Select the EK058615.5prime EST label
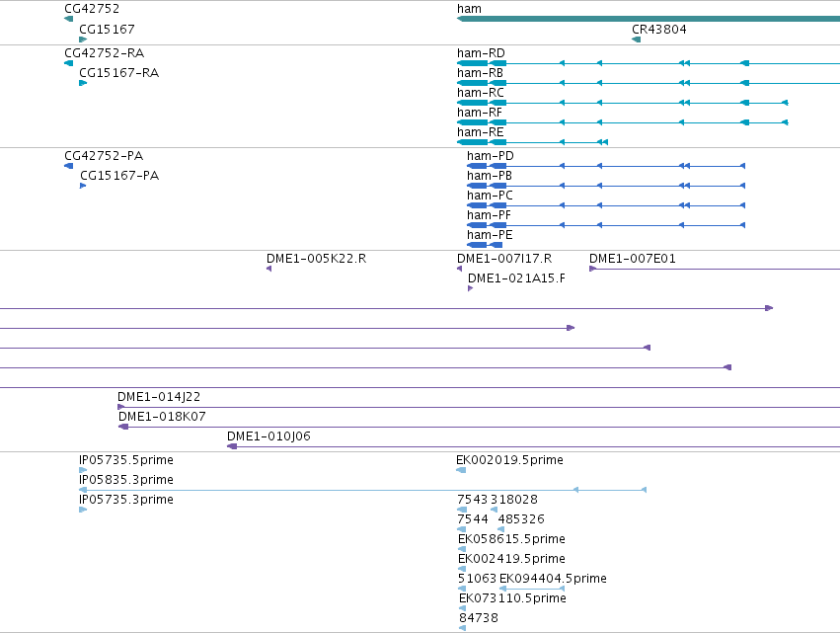This screenshot has height=633, width=840. click(511, 539)
